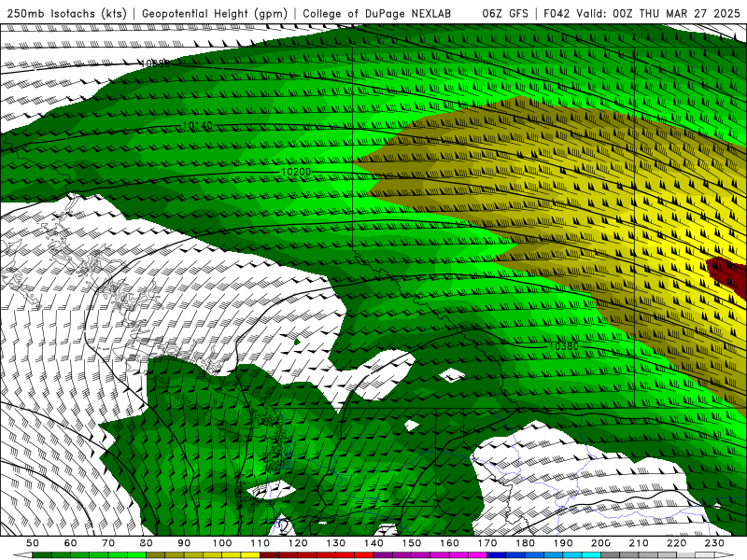Screen dimensions: 747x560
Task: Click the 90 label on the color scale
Action: [184, 543]
